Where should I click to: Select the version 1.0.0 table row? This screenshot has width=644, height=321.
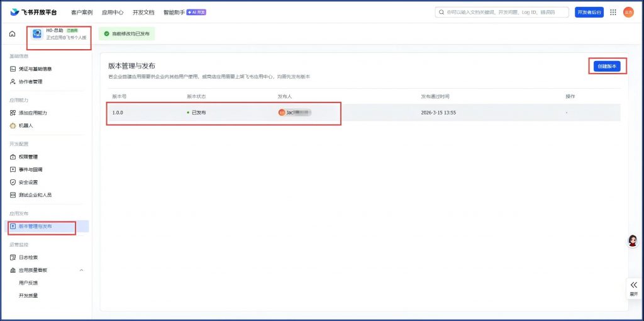click(363, 112)
